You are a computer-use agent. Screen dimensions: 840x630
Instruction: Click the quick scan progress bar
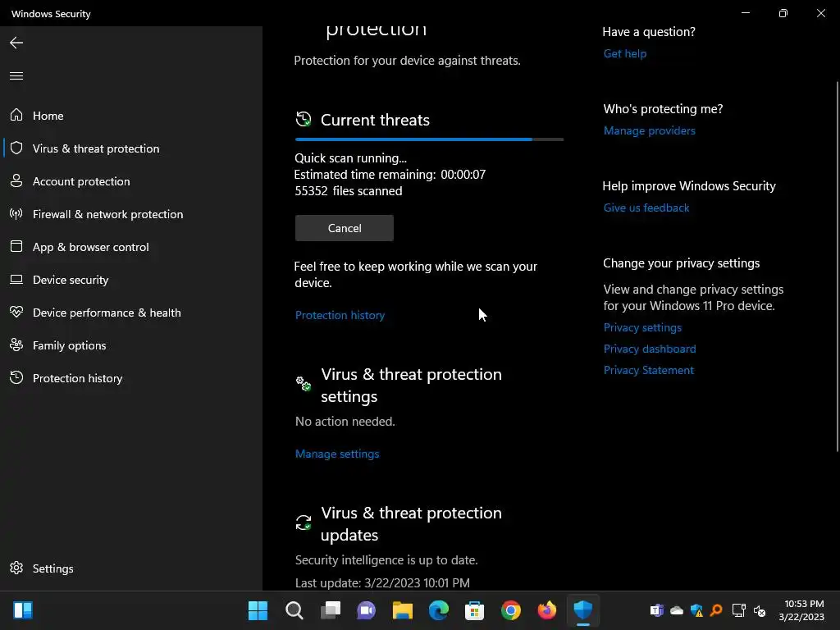pos(429,139)
